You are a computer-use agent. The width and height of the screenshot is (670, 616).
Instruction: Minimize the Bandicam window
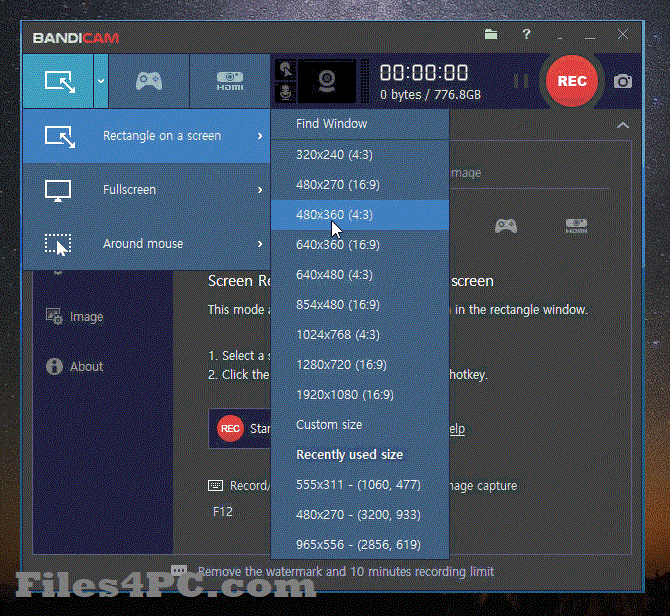click(x=590, y=38)
